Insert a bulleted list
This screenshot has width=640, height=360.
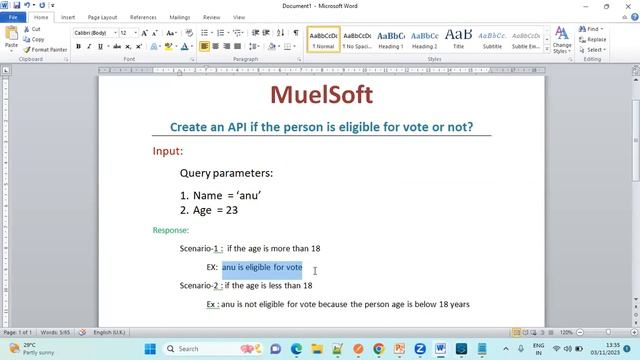pos(205,33)
